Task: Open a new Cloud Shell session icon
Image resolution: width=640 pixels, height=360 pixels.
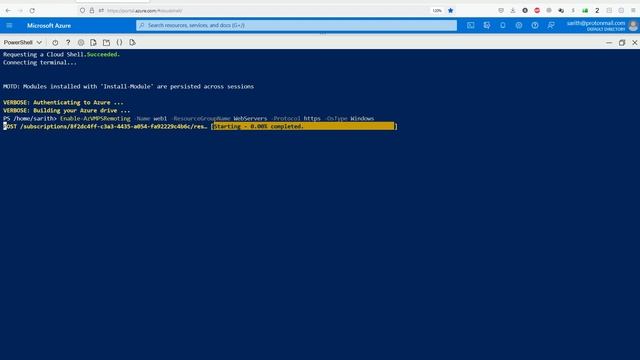Action: pyautogui.click(x=106, y=42)
